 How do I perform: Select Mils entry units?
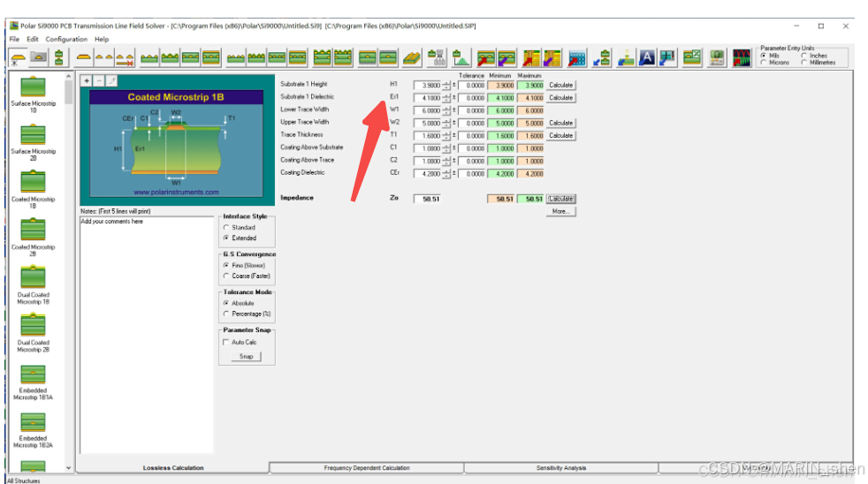coord(771,56)
